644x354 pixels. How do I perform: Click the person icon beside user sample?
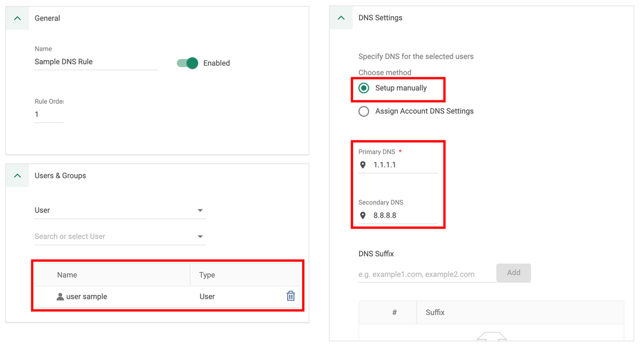click(60, 297)
